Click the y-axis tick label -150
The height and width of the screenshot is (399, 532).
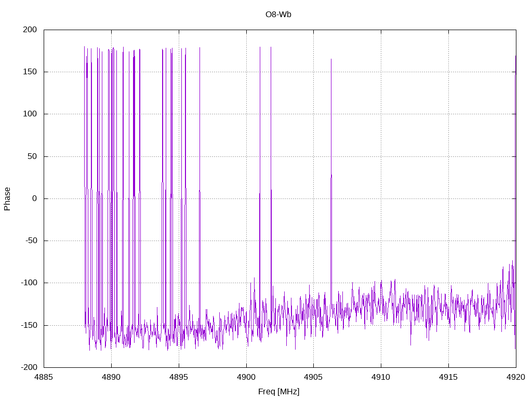29,325
